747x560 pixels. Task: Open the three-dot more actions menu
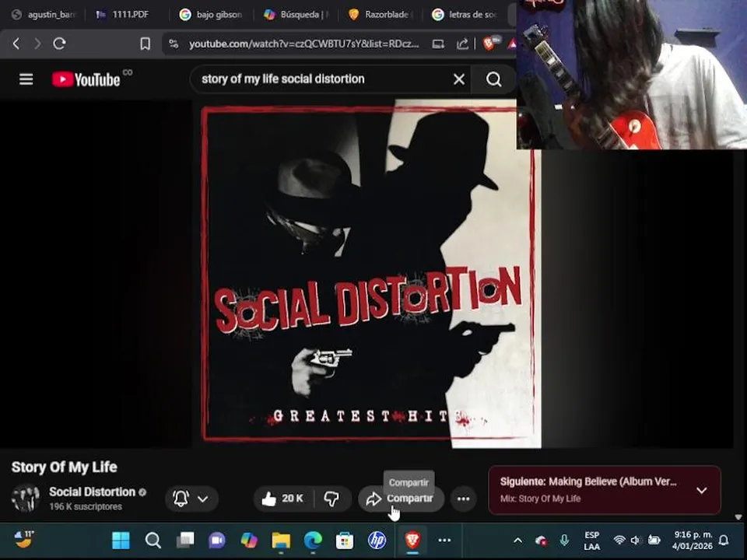[x=464, y=499]
